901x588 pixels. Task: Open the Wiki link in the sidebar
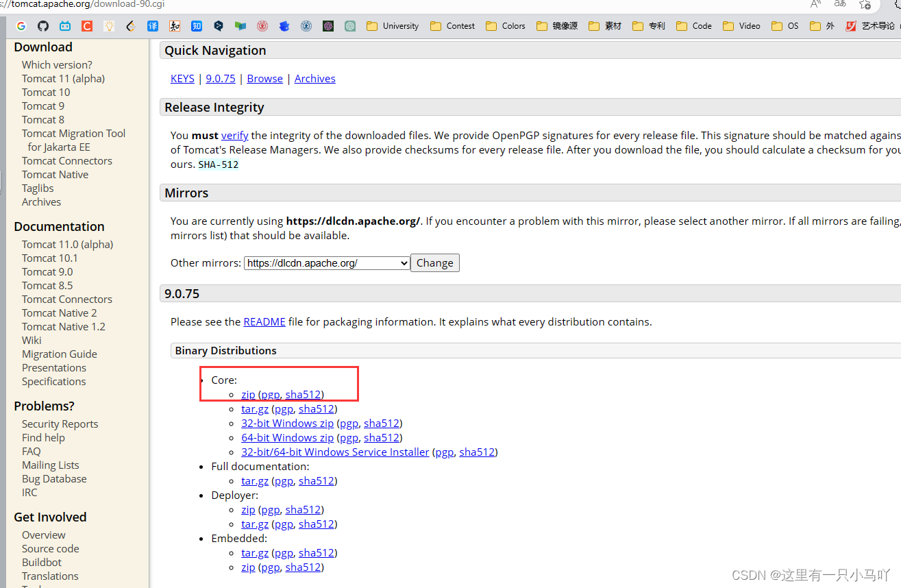coord(32,341)
